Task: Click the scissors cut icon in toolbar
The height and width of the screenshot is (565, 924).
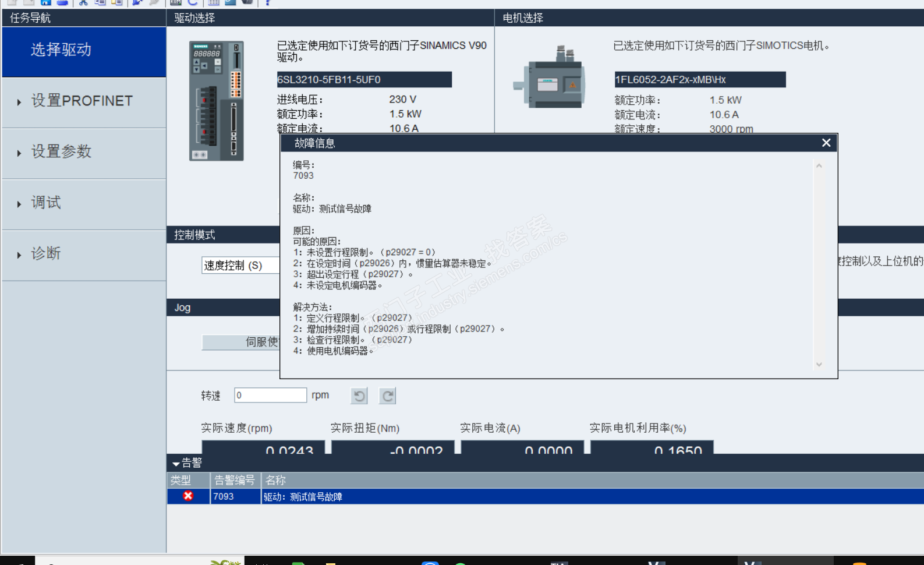Action: coord(83,2)
